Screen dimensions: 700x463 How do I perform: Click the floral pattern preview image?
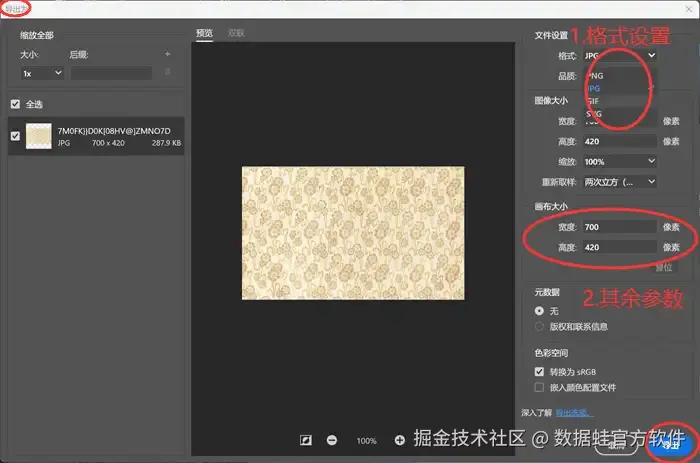[353, 233]
